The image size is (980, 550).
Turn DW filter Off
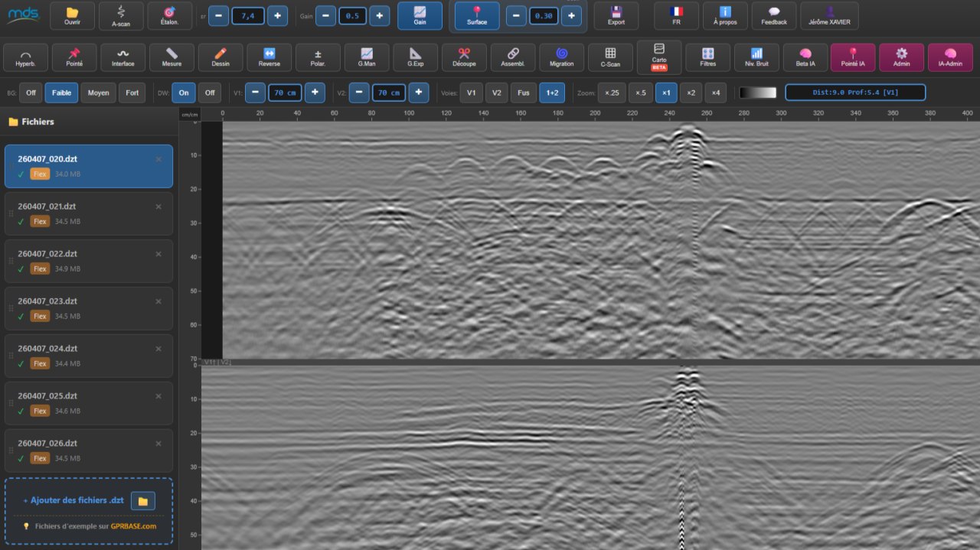pyautogui.click(x=210, y=93)
